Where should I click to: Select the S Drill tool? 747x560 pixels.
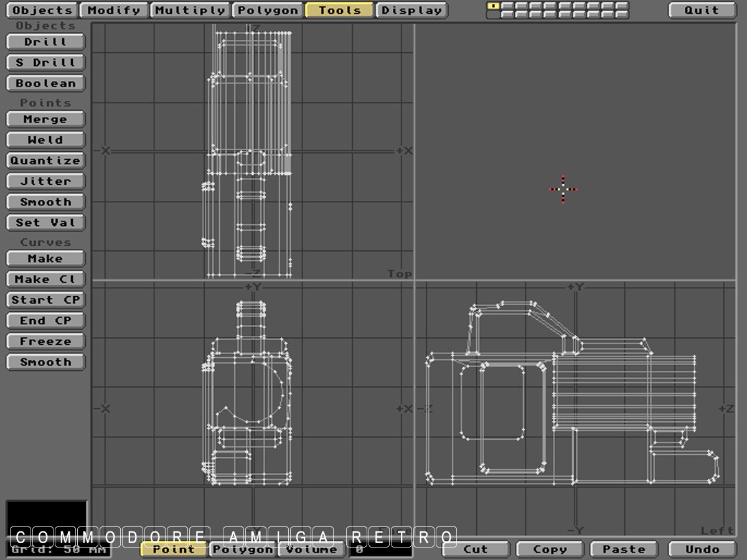45,62
